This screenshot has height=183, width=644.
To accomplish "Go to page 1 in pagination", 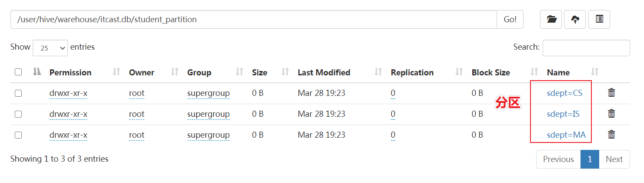I will (x=590, y=159).
